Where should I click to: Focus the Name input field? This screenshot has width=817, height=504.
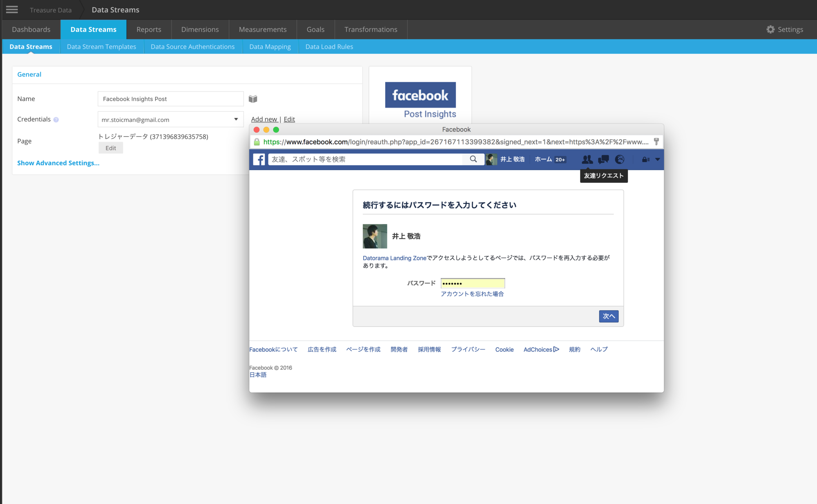point(171,99)
